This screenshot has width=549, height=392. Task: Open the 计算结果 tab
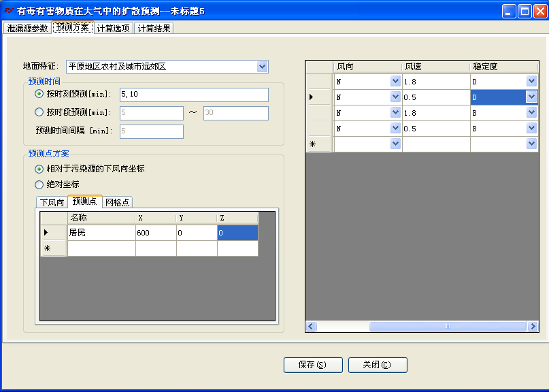click(x=154, y=28)
